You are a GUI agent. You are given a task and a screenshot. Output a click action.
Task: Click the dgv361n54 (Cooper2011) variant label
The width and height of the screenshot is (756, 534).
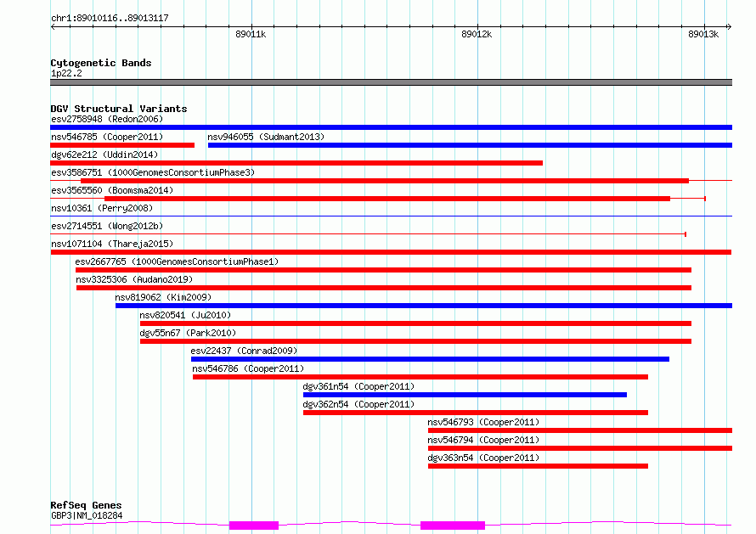pos(358,386)
